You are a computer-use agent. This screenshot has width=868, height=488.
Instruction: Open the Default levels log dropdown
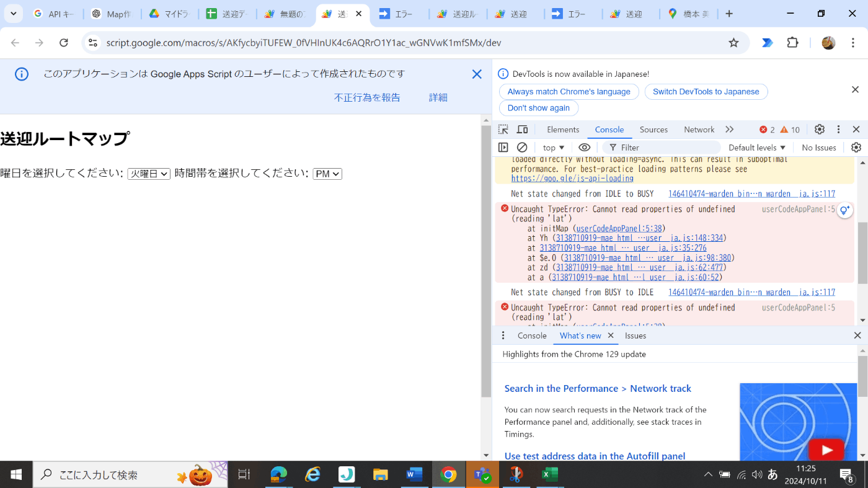tap(757, 148)
